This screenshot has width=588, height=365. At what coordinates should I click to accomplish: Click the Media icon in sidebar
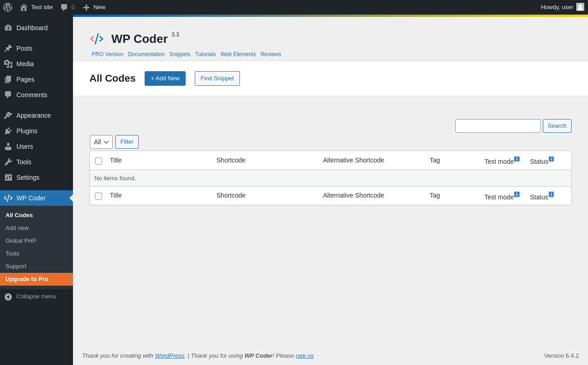click(x=8, y=64)
